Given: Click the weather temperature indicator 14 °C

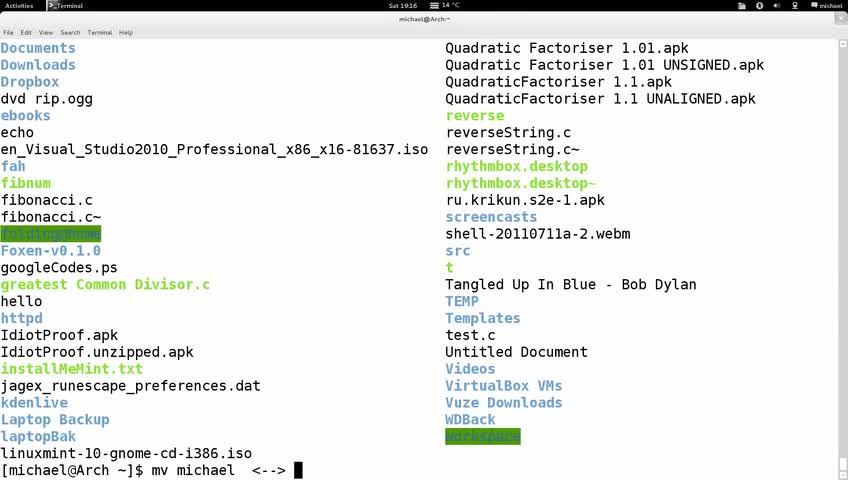Looking at the screenshot, I should (x=445, y=5).
